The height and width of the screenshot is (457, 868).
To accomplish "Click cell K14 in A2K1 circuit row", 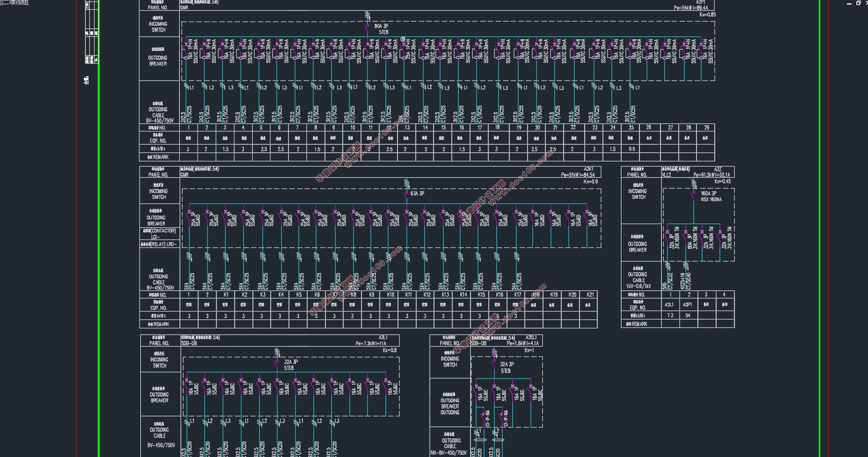I will tap(463, 295).
